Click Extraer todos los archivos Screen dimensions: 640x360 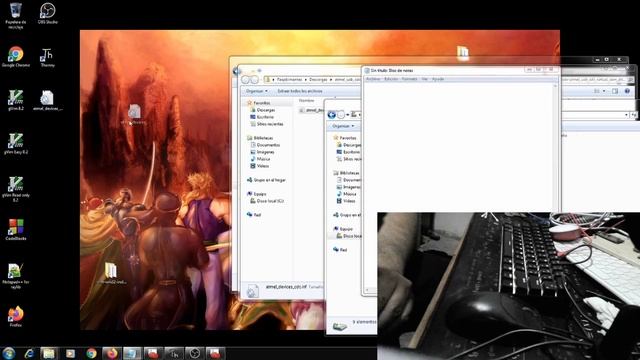click(300, 91)
